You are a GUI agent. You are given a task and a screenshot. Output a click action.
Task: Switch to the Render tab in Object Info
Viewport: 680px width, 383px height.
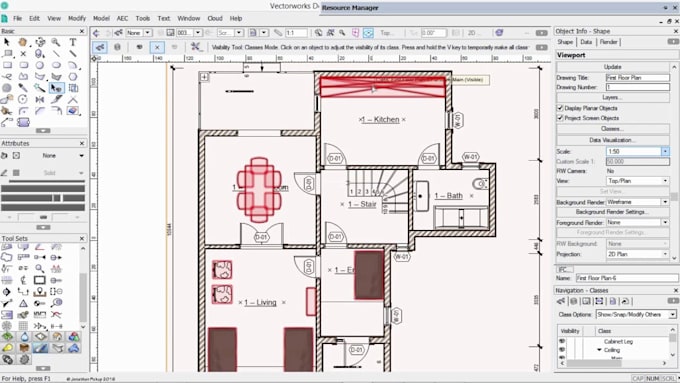608,42
